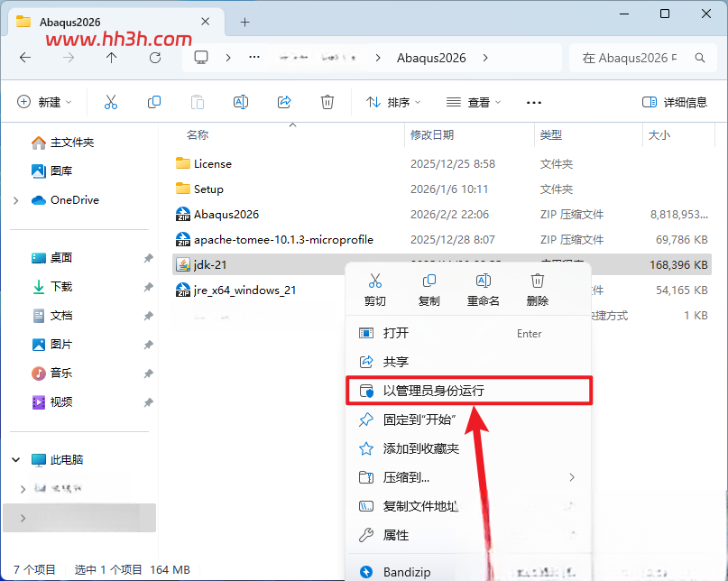This screenshot has width=728, height=581.
Task: Go up one folder level
Action: [112, 58]
